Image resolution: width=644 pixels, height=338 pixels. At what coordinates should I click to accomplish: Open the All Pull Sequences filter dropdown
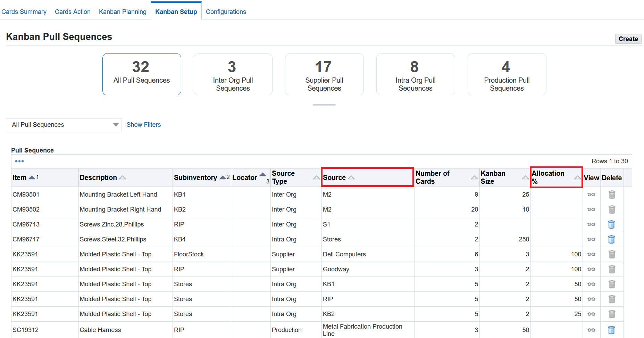pos(116,124)
